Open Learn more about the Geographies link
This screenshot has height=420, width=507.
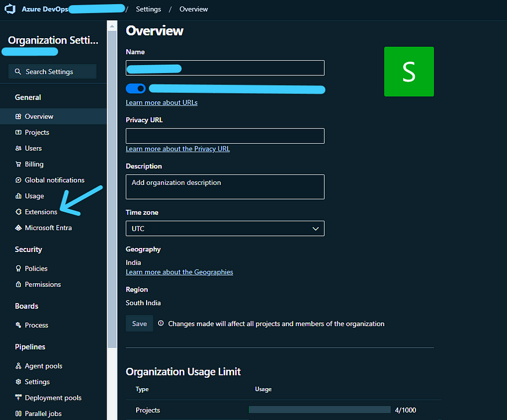[x=180, y=272]
